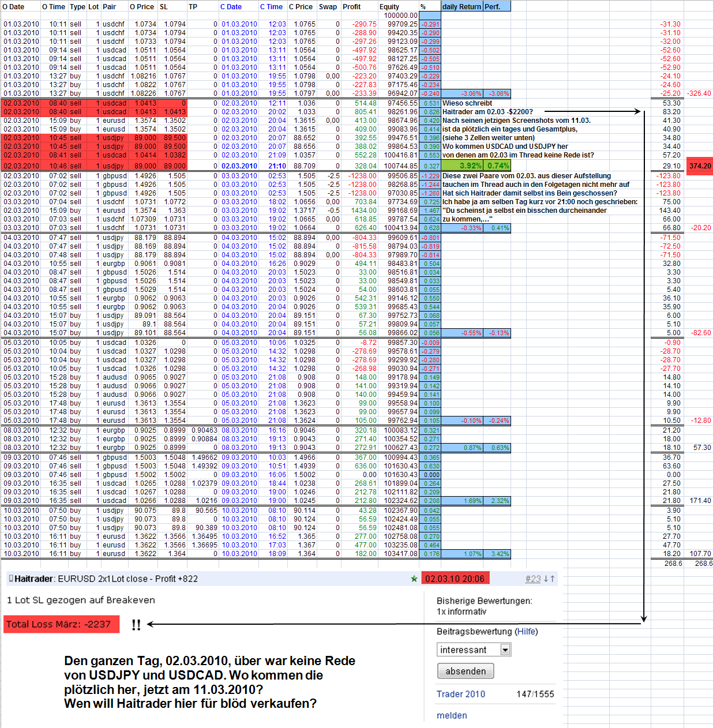Image resolution: width=713 pixels, height=728 pixels.
Task: Select TP cell '1.49662'
Action: click(204, 457)
